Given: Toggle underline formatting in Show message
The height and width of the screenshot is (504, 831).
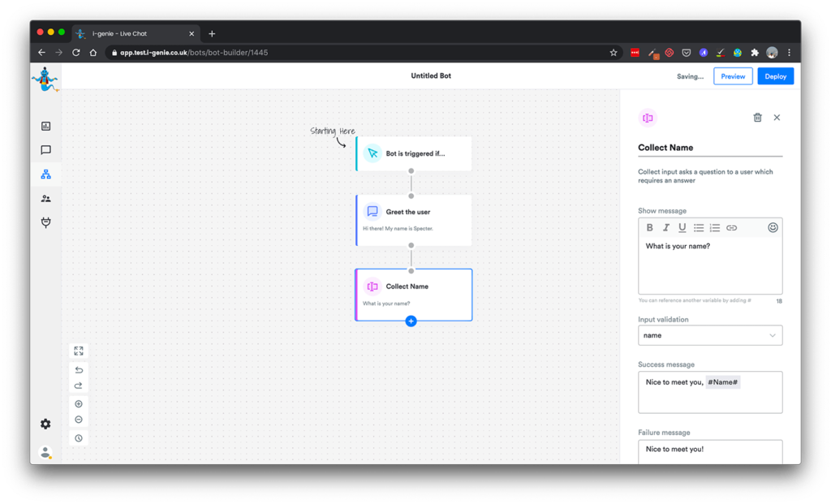Looking at the screenshot, I should coord(682,228).
